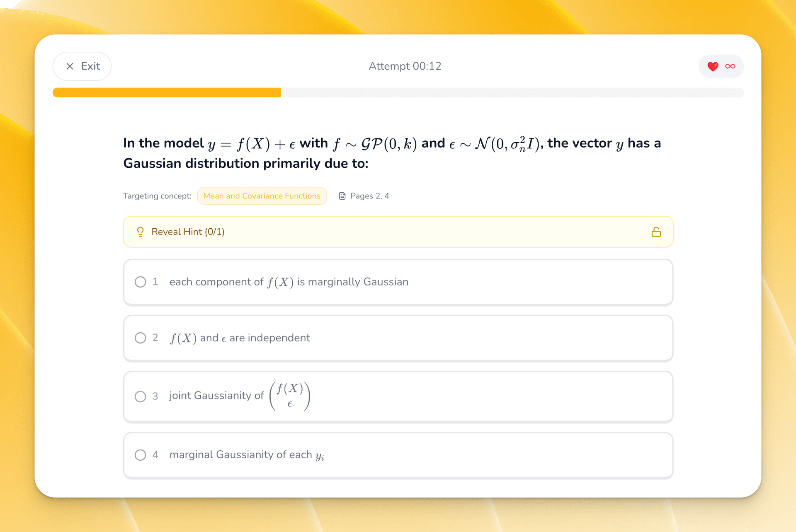Click the heart lives icon
796x532 pixels.
[x=713, y=66]
